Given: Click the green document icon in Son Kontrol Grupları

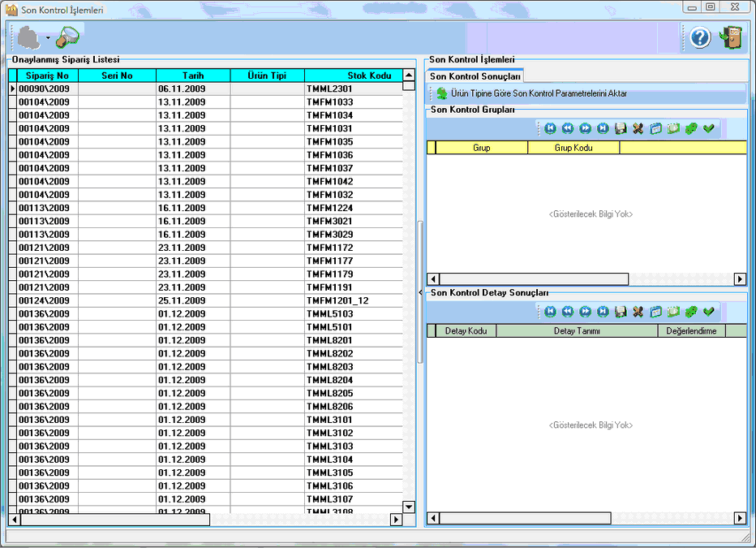Looking at the screenshot, I should [x=673, y=128].
